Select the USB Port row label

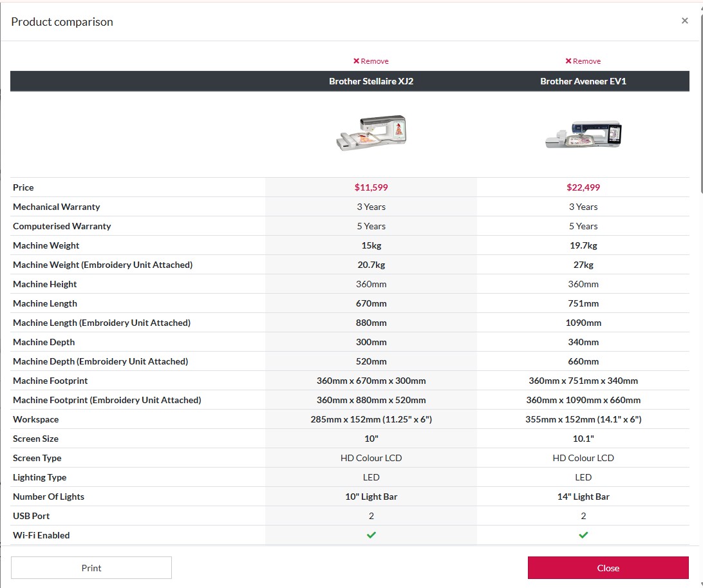(x=32, y=516)
